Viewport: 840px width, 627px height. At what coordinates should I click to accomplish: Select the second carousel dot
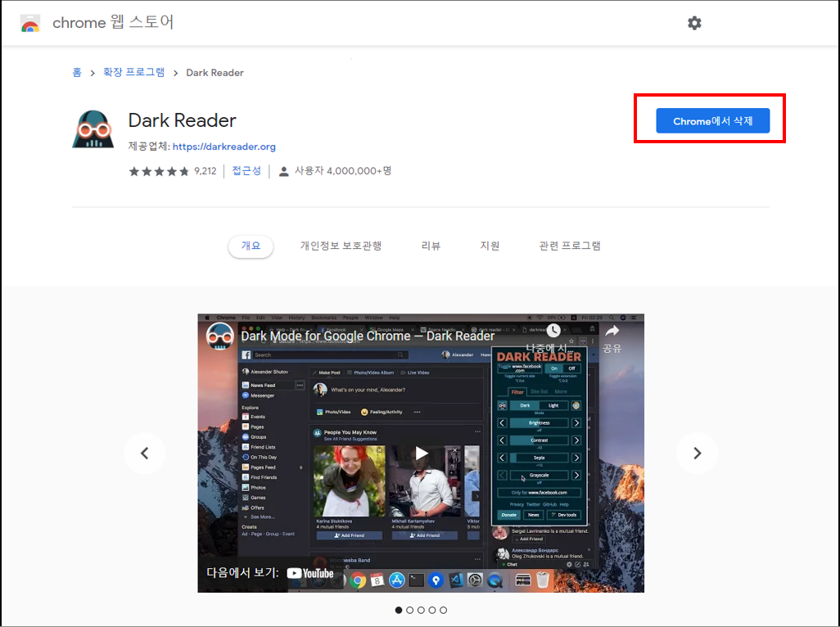(410, 610)
